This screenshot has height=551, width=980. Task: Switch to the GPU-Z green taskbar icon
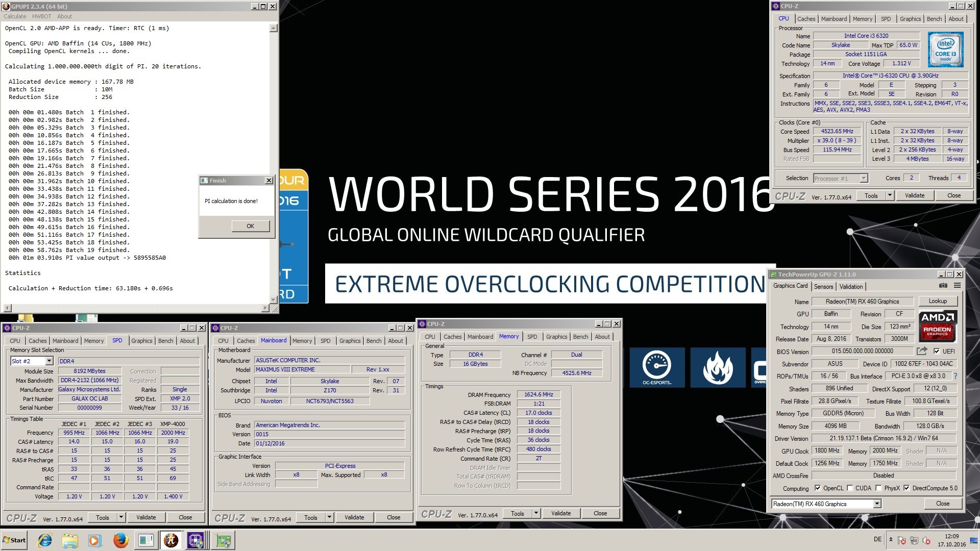[x=224, y=540]
